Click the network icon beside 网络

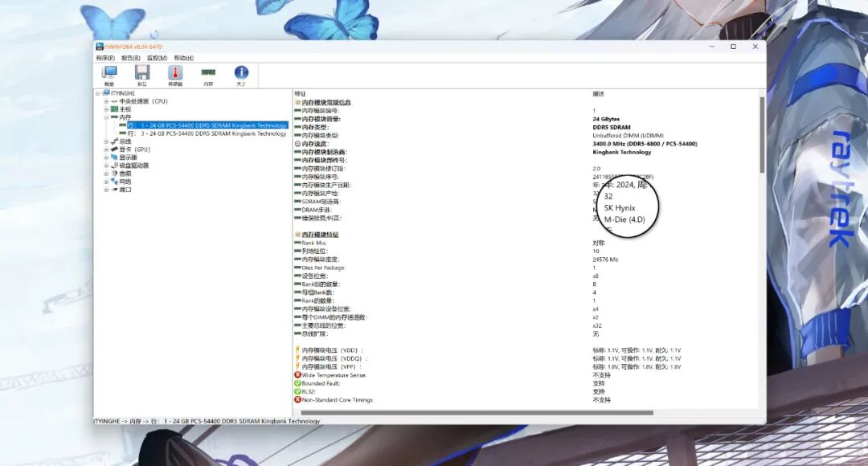[115, 181]
